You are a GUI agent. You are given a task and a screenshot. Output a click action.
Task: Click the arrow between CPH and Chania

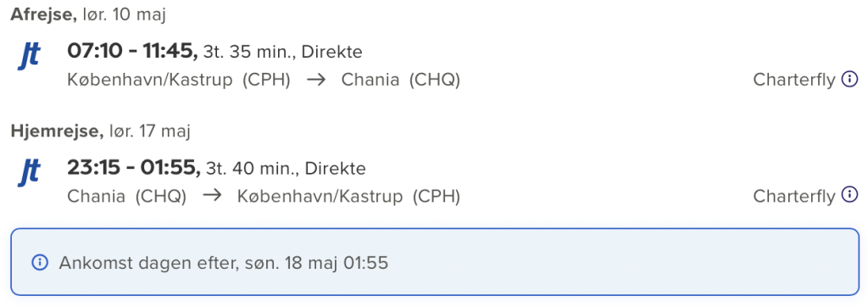(316, 80)
